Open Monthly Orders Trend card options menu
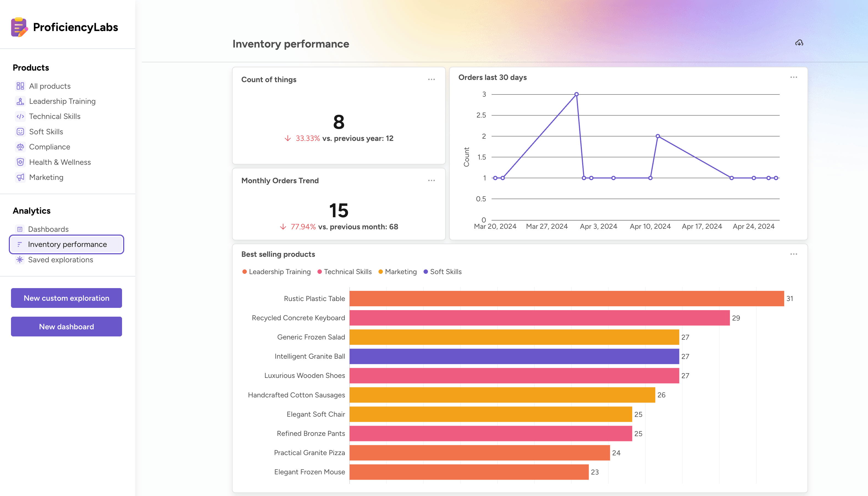 pyautogui.click(x=431, y=180)
